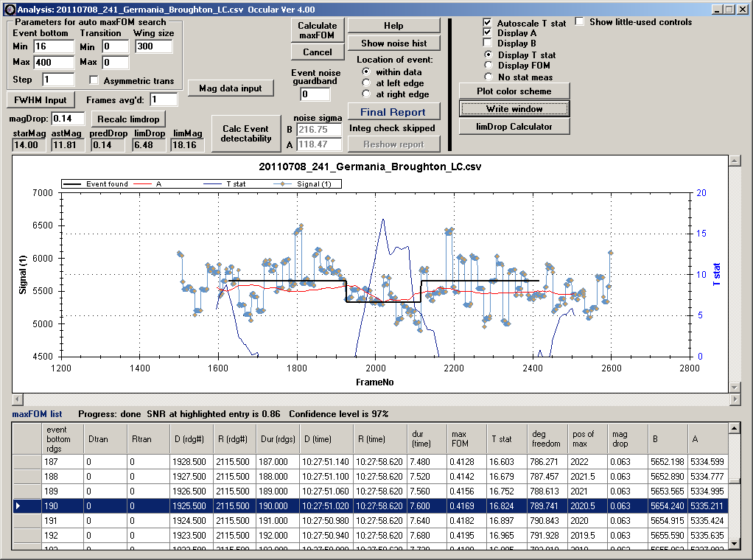Click the magDrop input field
The height and width of the screenshot is (560, 753).
click(x=68, y=118)
